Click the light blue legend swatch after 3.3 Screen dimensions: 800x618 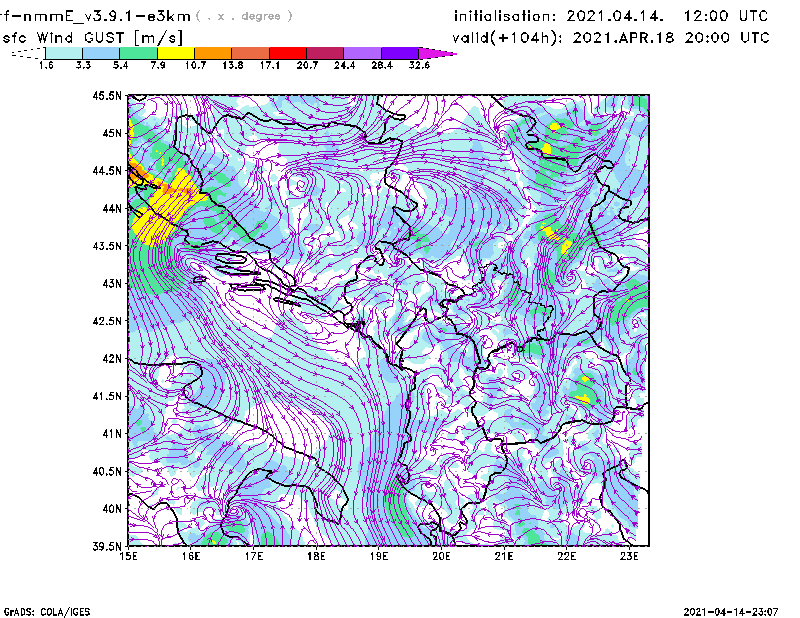tap(101, 53)
